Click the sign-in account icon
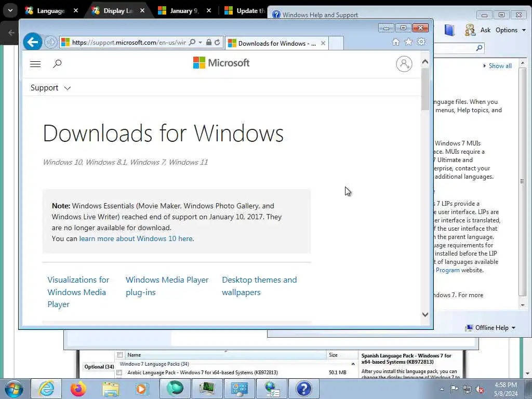The width and height of the screenshot is (532, 399). click(x=404, y=64)
